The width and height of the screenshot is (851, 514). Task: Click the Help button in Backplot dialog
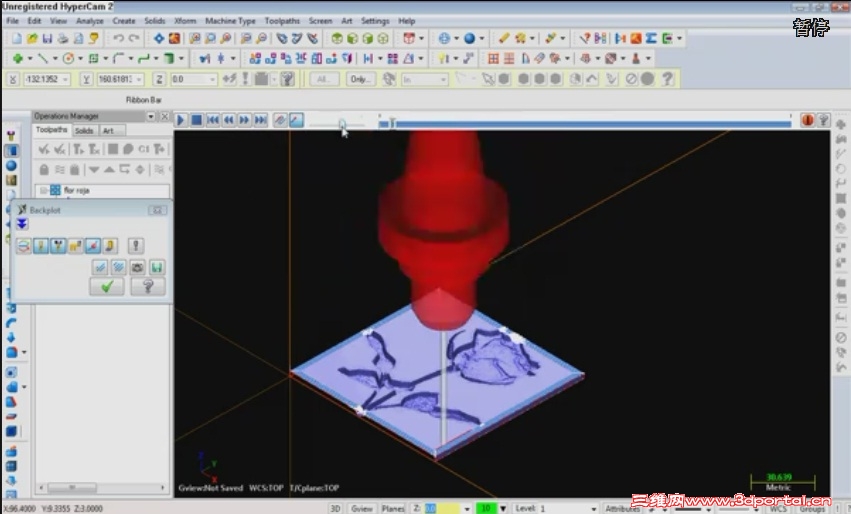click(148, 287)
